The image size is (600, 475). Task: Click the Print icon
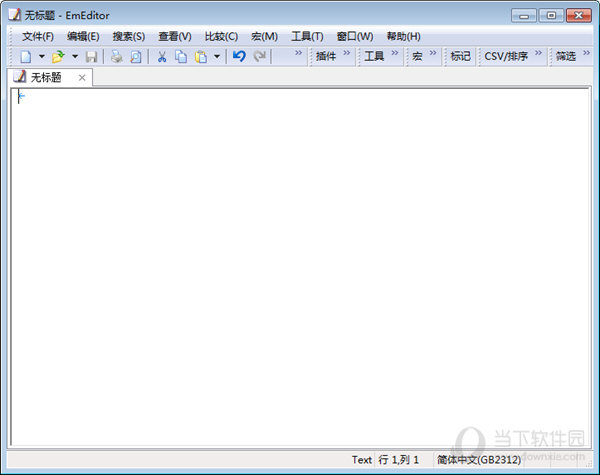click(x=116, y=57)
